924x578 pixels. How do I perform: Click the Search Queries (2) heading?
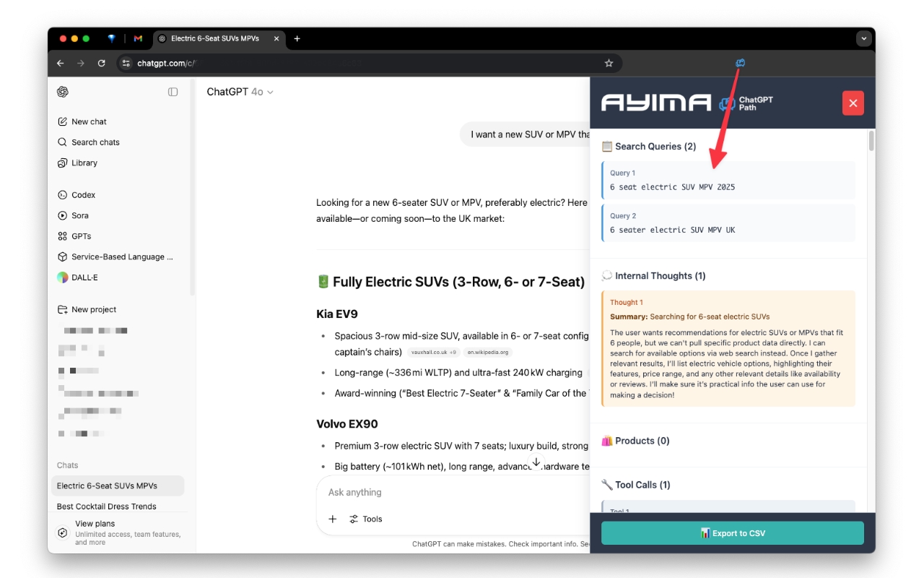coord(649,147)
